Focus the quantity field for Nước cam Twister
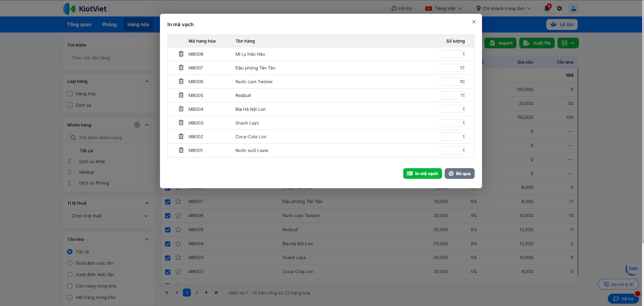Image resolution: width=644 pixels, height=306 pixels. click(x=452, y=82)
